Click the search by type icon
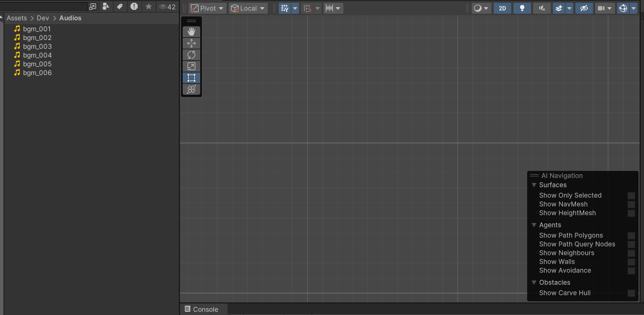 click(106, 7)
